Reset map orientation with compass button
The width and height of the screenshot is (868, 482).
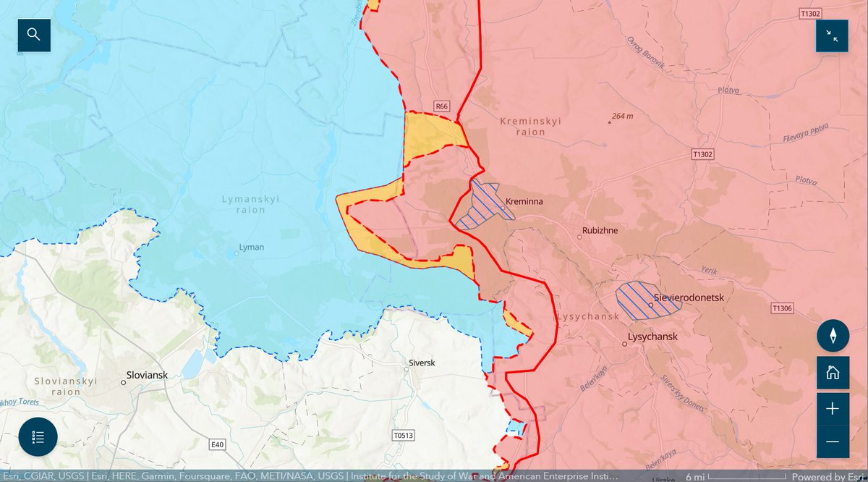(833, 336)
